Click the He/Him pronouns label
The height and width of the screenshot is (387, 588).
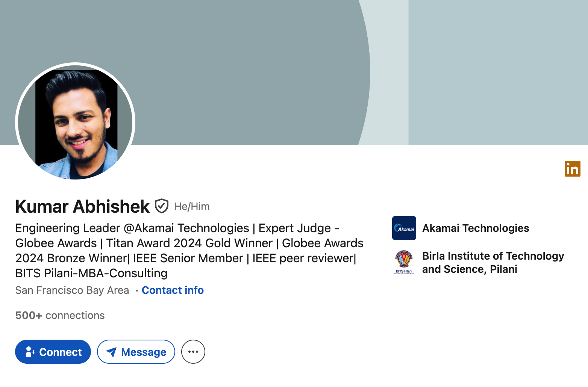point(192,207)
